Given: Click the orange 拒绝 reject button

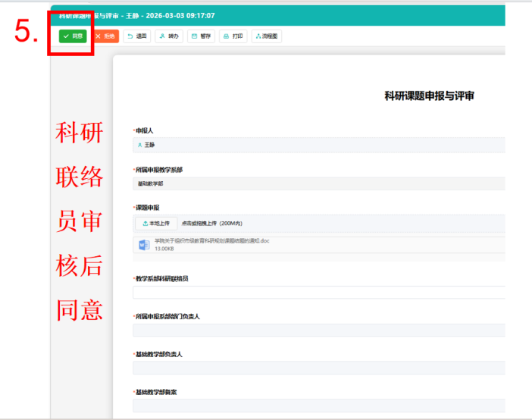Looking at the screenshot, I should tap(105, 36).
